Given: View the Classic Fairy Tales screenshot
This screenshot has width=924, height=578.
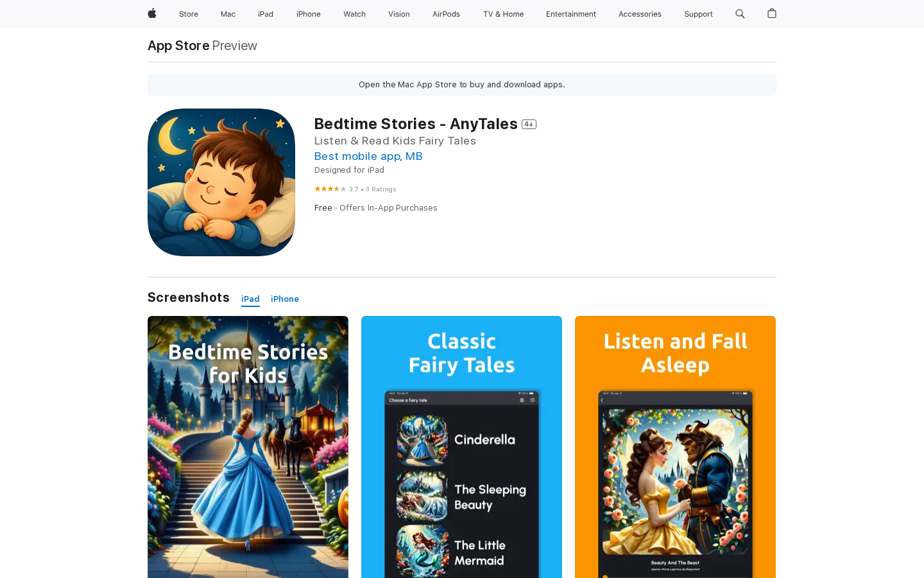Looking at the screenshot, I should [461, 447].
